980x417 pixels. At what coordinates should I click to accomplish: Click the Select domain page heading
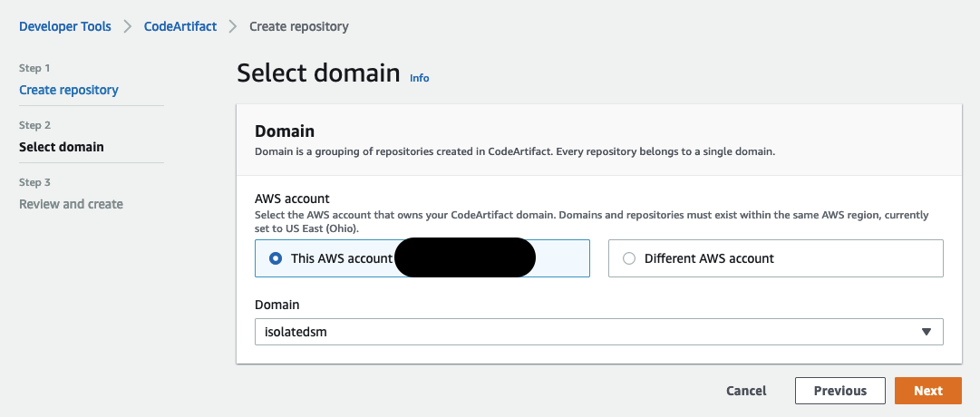coord(318,73)
